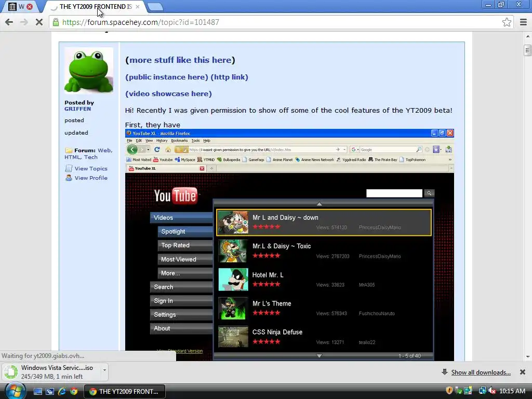Click the browser forward arrow
This screenshot has height=399, width=532.
click(24, 22)
